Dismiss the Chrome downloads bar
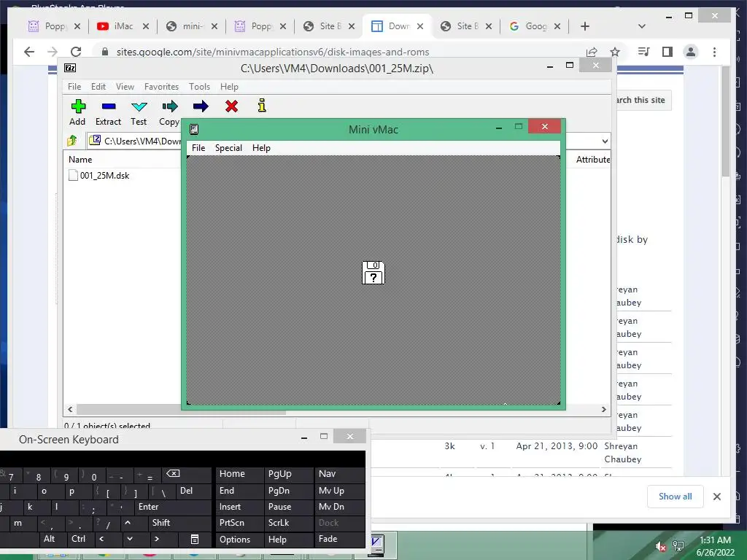This screenshot has height=560, width=747. point(716,496)
